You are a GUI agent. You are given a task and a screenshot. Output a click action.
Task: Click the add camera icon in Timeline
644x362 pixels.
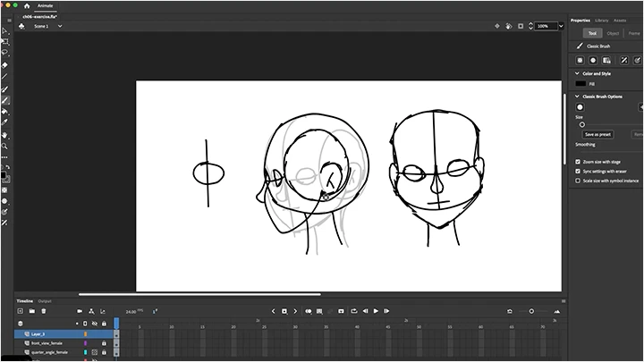pos(80,311)
